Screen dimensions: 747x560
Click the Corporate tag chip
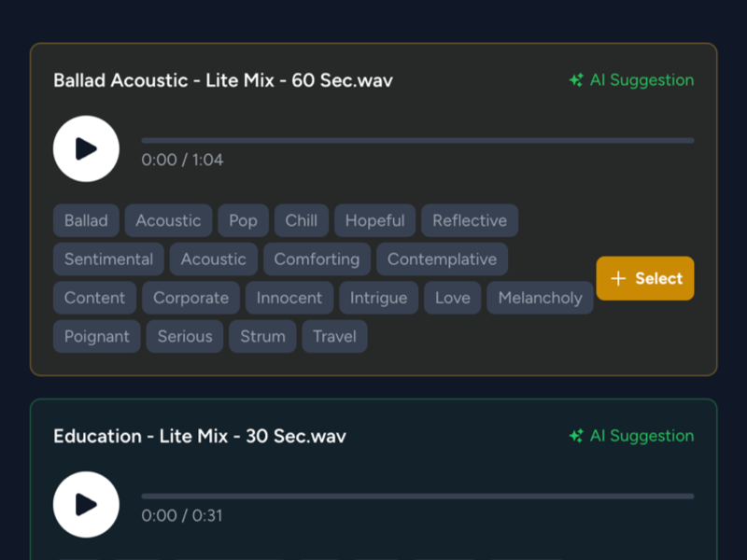[191, 298]
